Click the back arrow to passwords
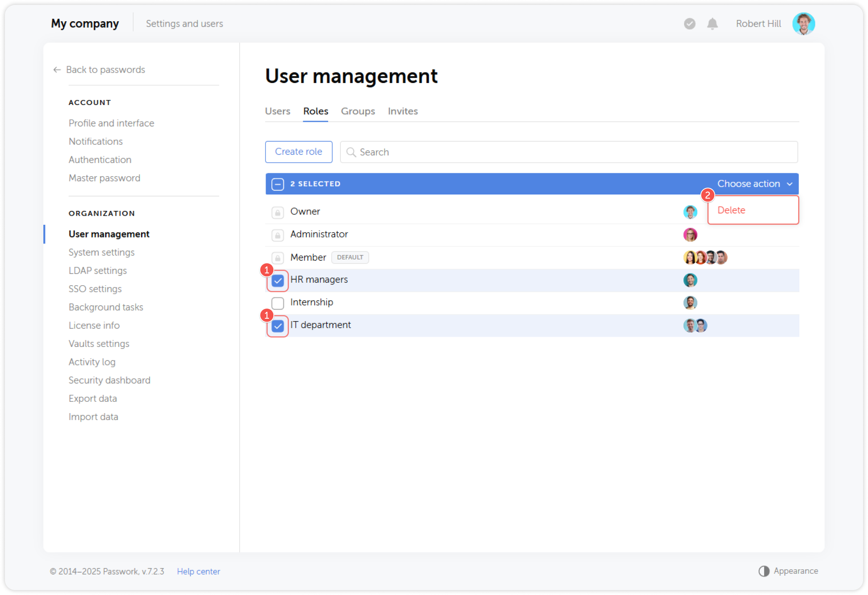 [x=57, y=70]
